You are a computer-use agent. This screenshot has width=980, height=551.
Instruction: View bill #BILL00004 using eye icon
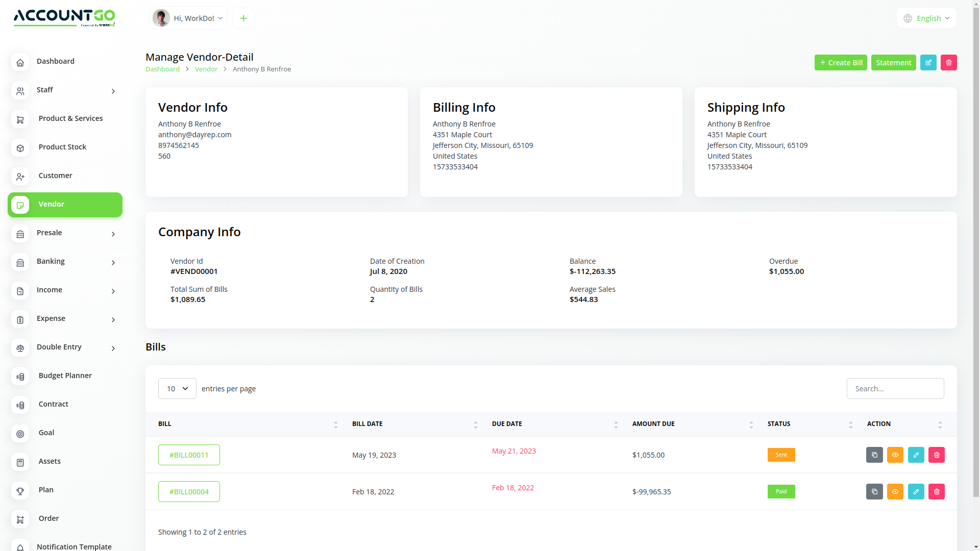pos(895,491)
